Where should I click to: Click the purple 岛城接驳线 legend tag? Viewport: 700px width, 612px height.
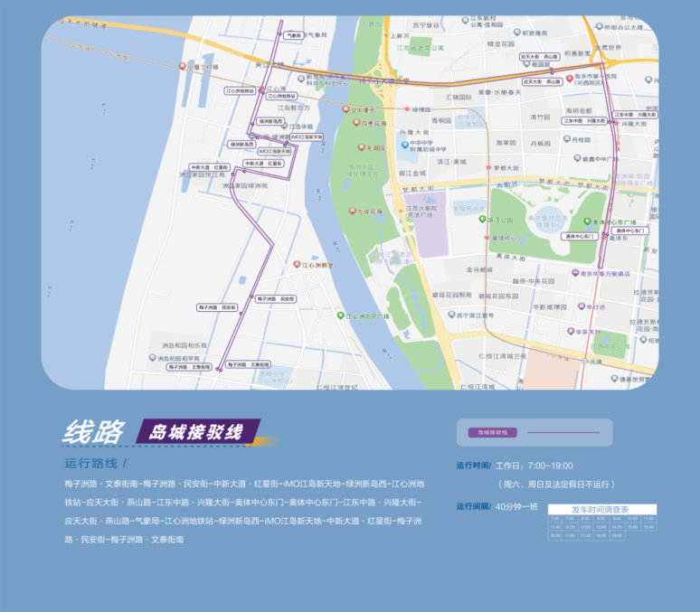[x=492, y=432]
